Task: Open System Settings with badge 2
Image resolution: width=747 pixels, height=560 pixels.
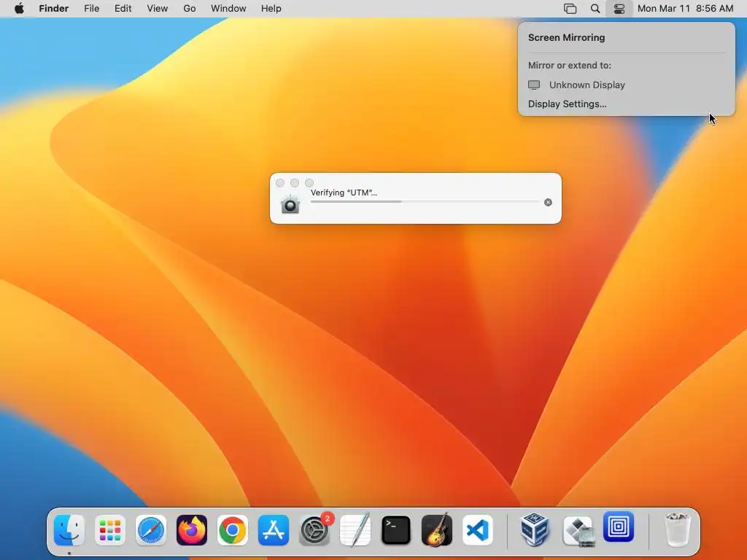Action: click(x=314, y=530)
